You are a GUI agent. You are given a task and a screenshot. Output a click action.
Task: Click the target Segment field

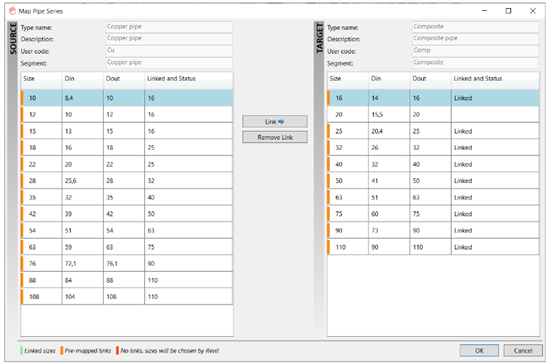pyautogui.click(x=475, y=62)
